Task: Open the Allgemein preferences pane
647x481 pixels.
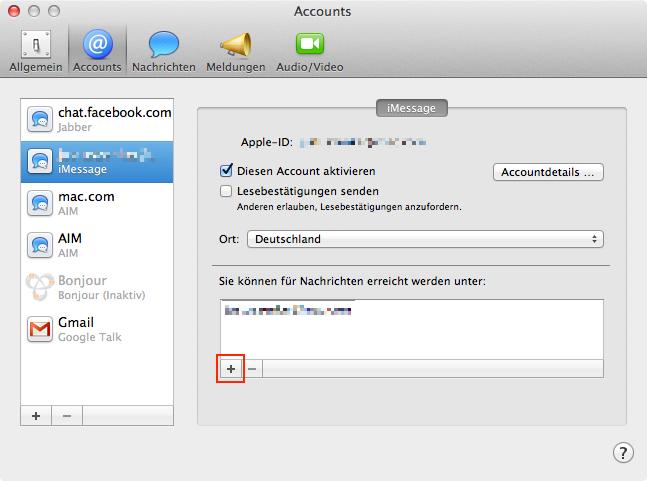Action: pyautogui.click(x=36, y=51)
